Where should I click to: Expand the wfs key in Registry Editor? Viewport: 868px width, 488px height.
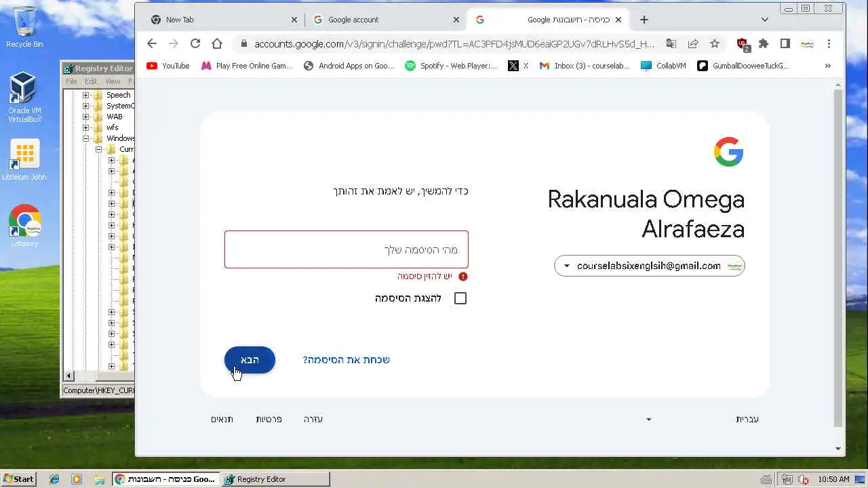pos(85,127)
